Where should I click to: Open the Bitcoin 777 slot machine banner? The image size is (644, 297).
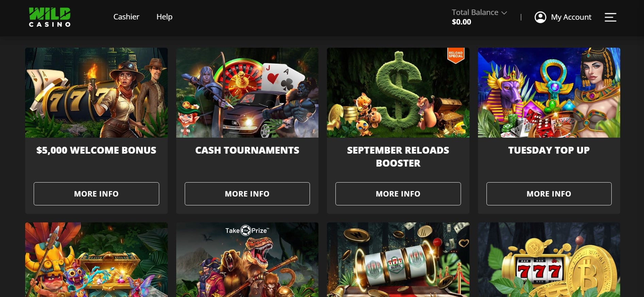[549, 260]
